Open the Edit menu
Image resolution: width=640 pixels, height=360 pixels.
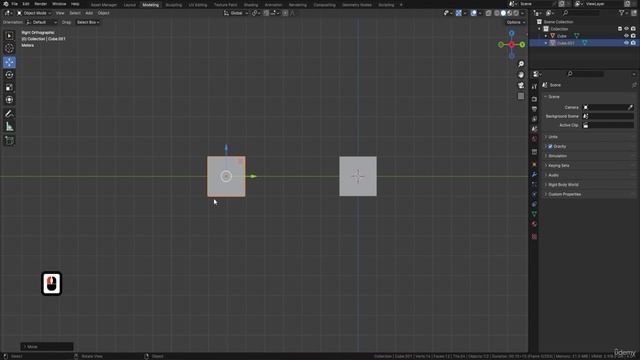(x=26, y=4)
